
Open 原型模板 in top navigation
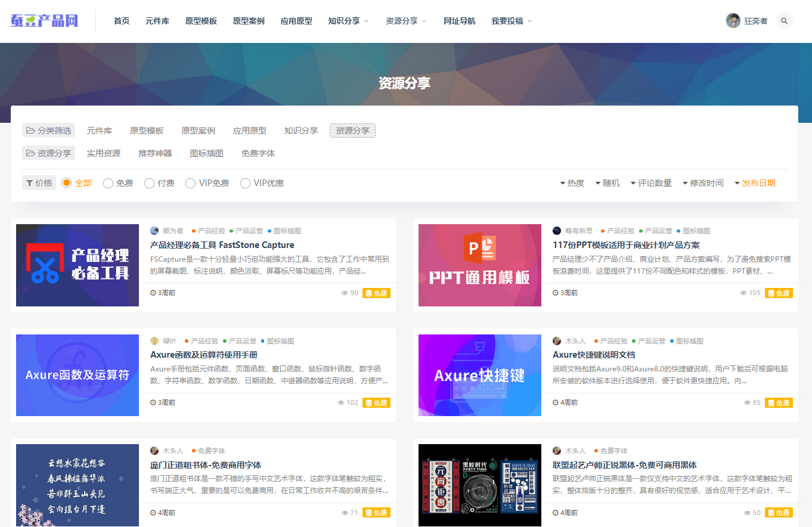click(x=201, y=21)
